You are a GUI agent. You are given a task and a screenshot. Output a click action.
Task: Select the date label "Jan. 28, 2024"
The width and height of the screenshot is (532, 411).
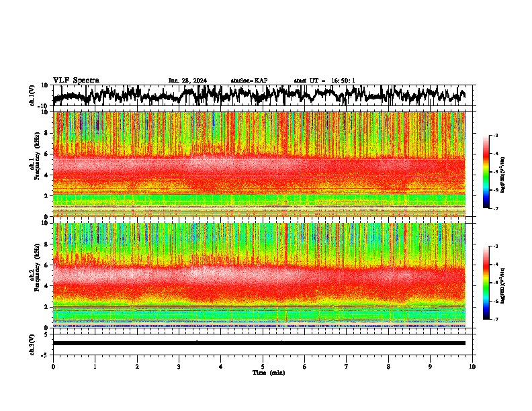point(187,81)
